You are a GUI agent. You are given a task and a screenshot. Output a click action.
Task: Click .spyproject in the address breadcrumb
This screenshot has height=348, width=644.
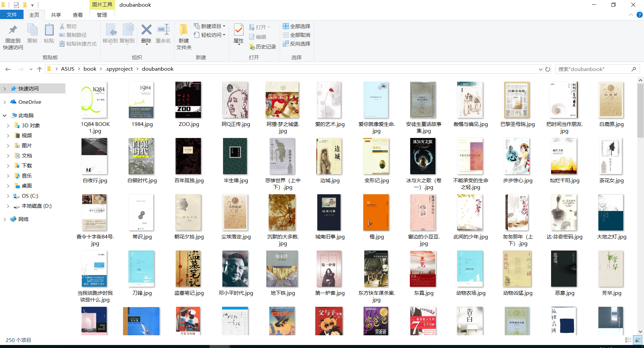point(119,69)
